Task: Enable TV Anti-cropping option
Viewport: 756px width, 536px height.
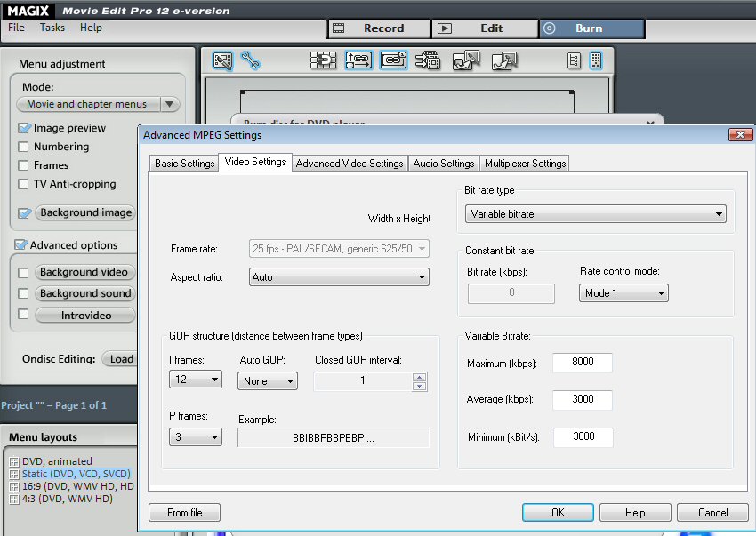Action: click(x=23, y=184)
